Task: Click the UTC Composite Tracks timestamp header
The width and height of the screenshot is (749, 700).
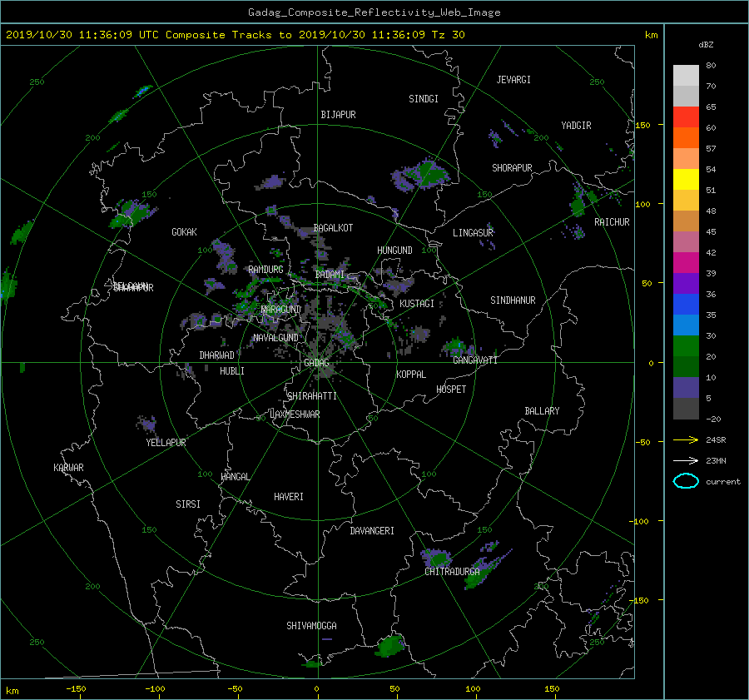Action: (x=235, y=35)
